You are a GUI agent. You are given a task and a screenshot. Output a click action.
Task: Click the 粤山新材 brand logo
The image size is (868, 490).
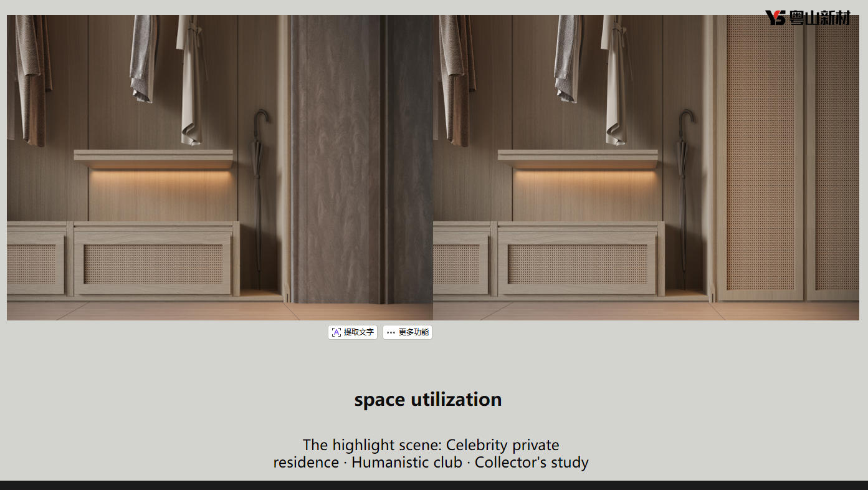808,17
